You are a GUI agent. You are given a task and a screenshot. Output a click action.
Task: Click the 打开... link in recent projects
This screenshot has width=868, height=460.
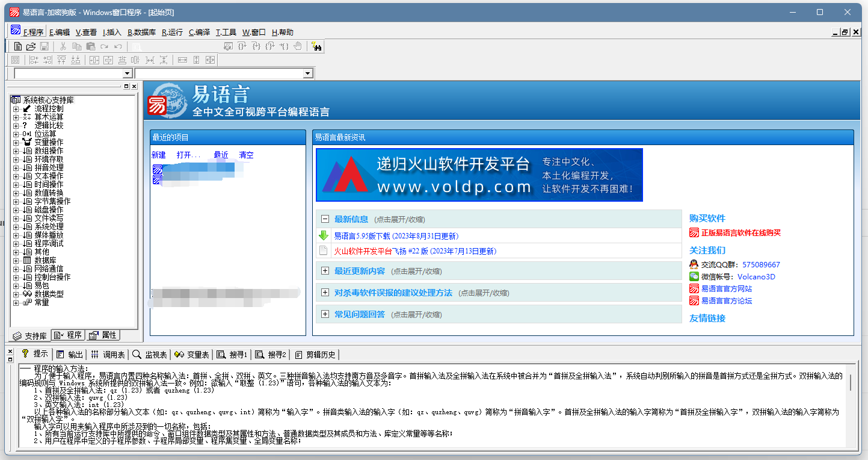[189, 155]
